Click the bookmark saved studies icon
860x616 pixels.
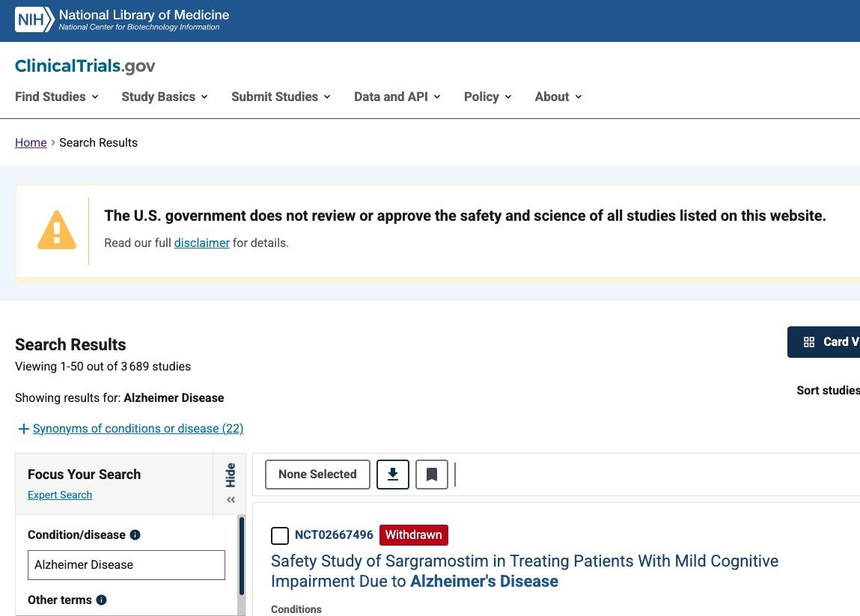[432, 475]
